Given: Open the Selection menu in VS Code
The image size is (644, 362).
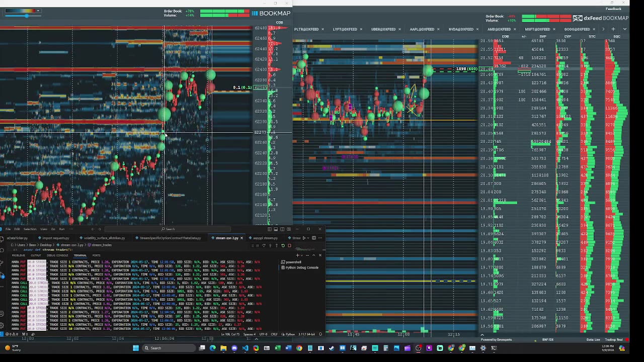Looking at the screenshot, I should pyautogui.click(x=30, y=229).
